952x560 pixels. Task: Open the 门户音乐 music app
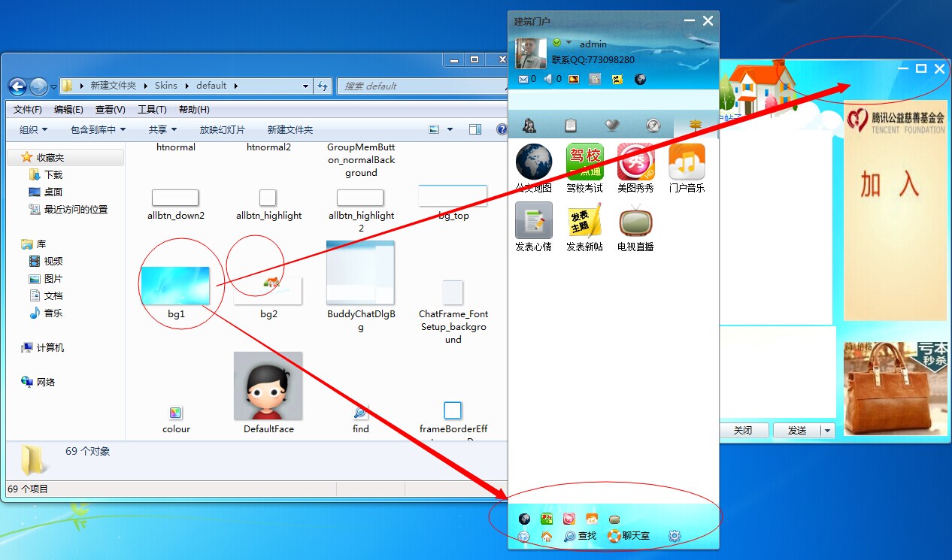(x=687, y=162)
